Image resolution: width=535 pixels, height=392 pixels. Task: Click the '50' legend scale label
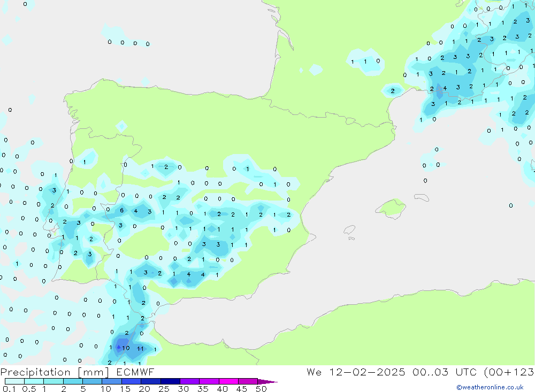(262, 389)
